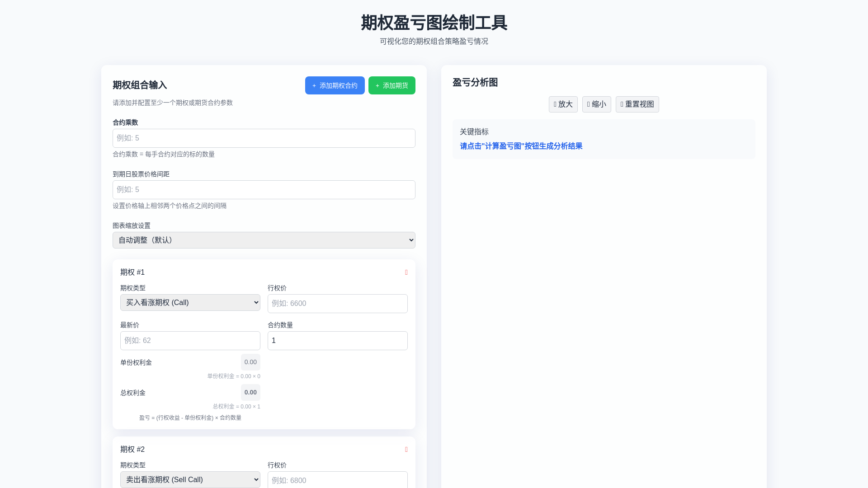The height and width of the screenshot is (488, 868).
Task: Click the 盈亏分析图 heading
Action: click(475, 83)
